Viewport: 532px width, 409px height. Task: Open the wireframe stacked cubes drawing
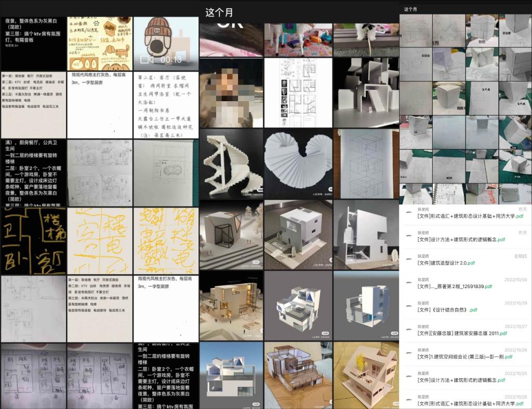point(366,163)
